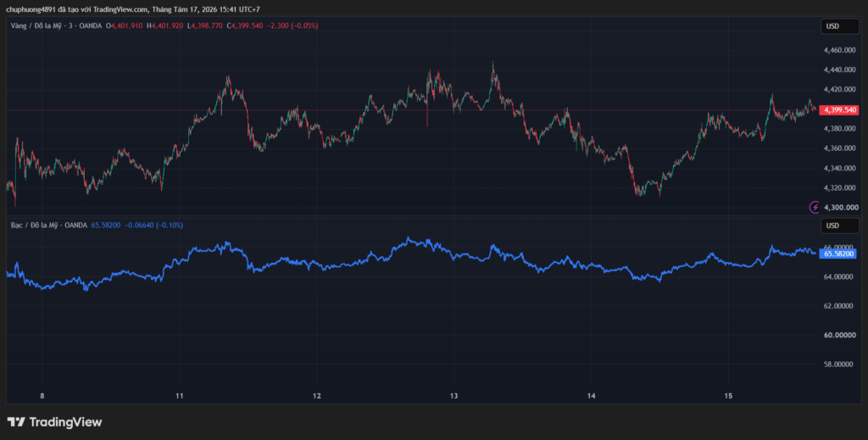Click the 4,360.000 price axis label
The width and height of the screenshot is (868, 440).
coord(840,148)
